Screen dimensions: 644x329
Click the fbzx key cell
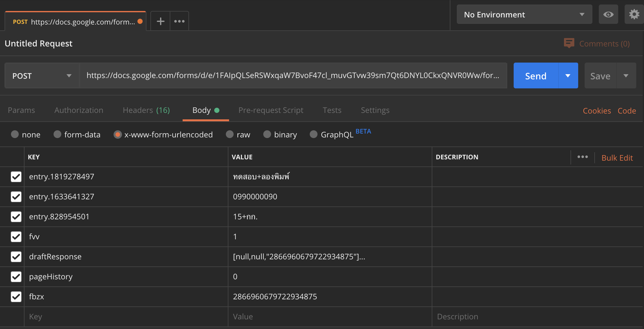point(126,297)
